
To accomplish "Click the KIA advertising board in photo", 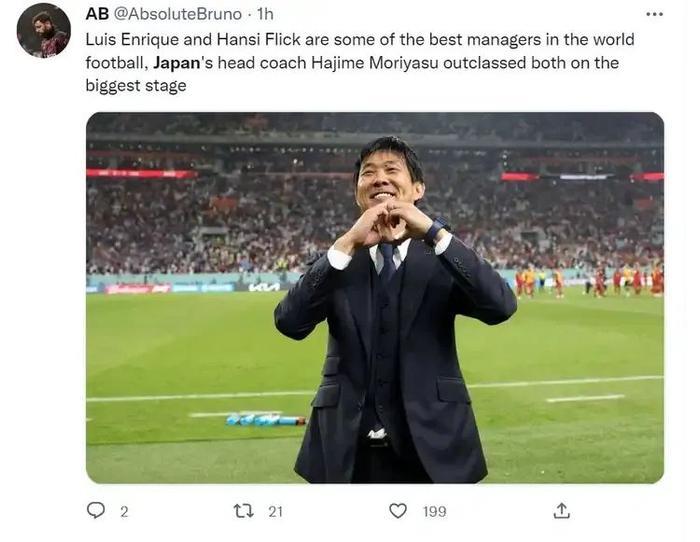I will pyautogui.click(x=265, y=287).
